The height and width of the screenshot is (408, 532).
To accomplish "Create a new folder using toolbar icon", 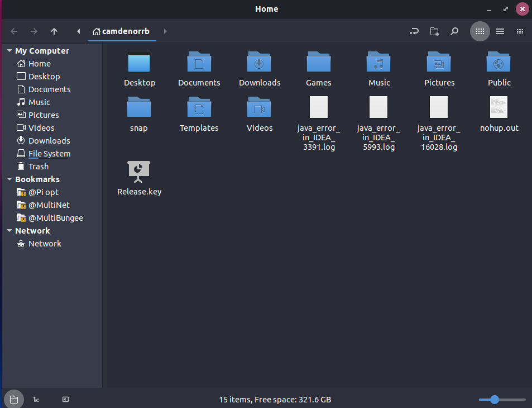I will 434,31.
